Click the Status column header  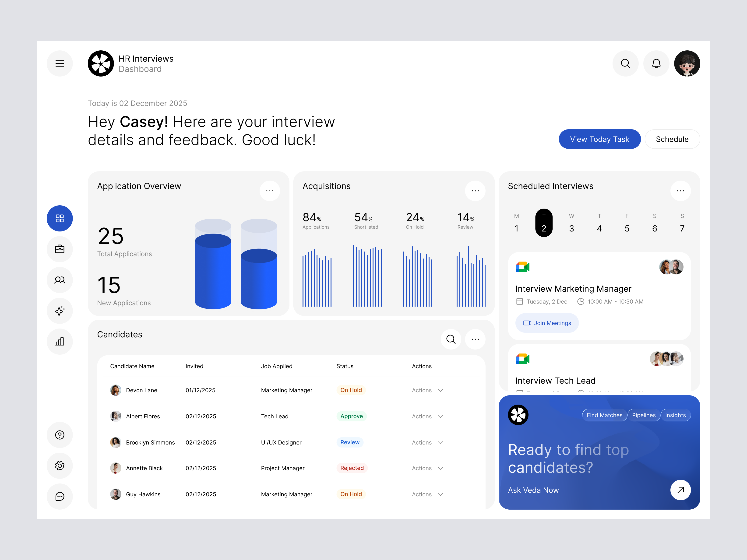345,366
